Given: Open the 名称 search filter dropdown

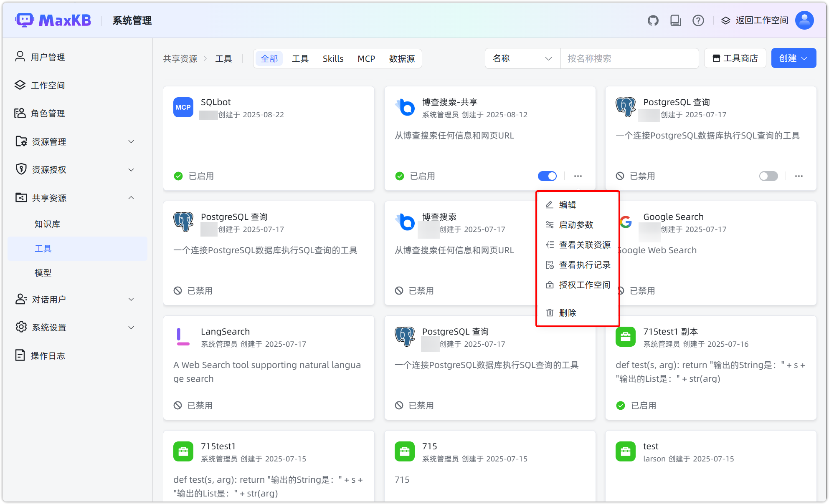Looking at the screenshot, I should (522, 58).
